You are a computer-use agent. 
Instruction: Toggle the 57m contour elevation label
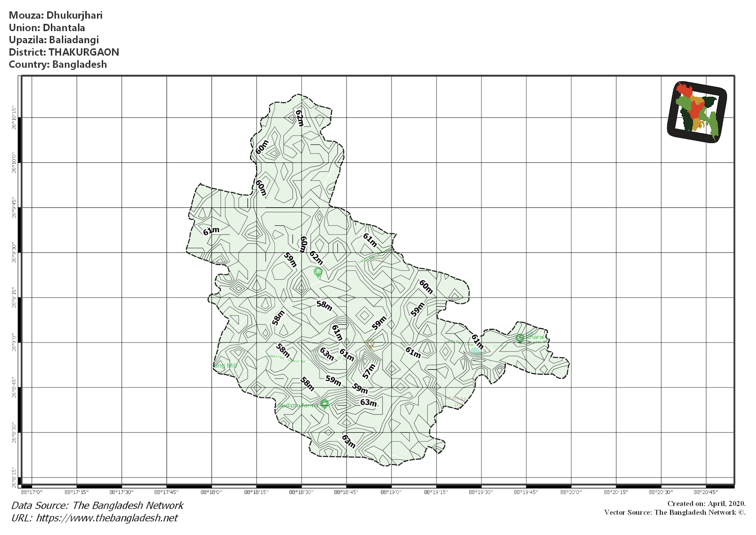point(368,369)
